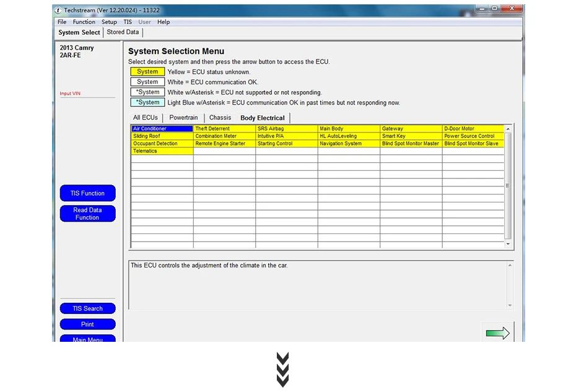
Task: Select the Body Electrical tab
Action: (263, 118)
